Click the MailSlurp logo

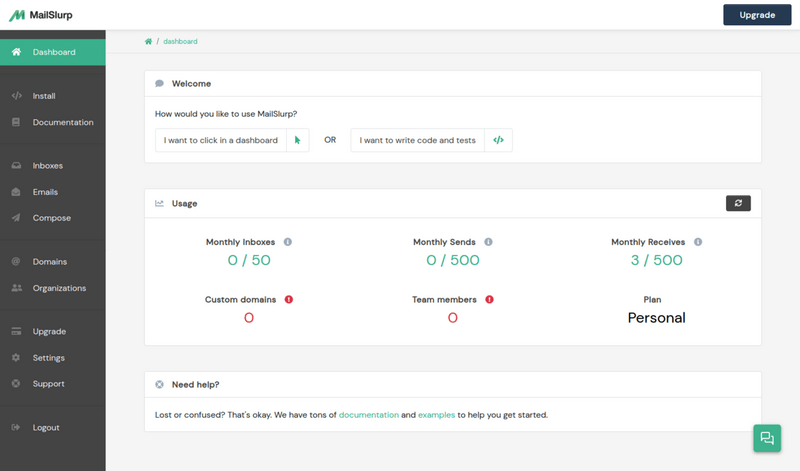(x=42, y=15)
